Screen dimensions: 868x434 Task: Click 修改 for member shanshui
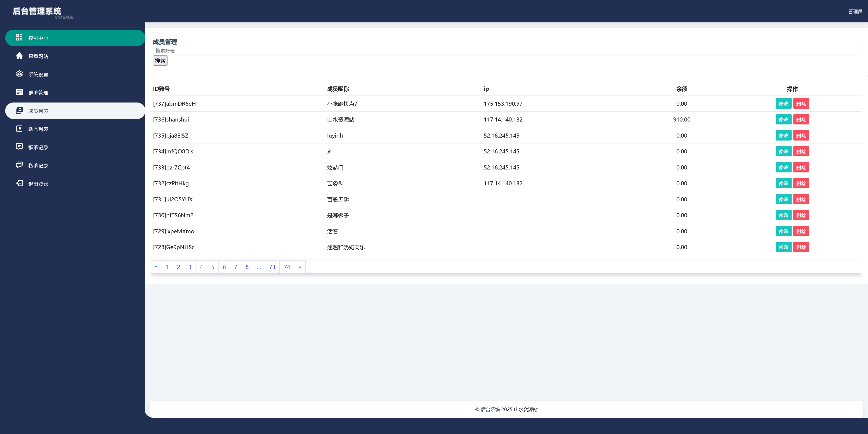tap(783, 119)
